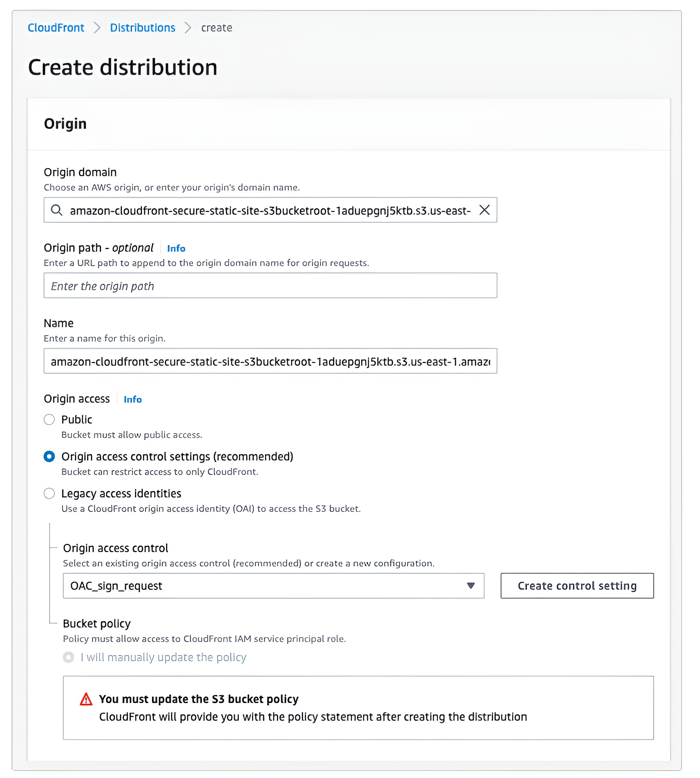Viewport: 700px width, 778px height.
Task: Click the red warning triangle icon
Action: pos(86,699)
